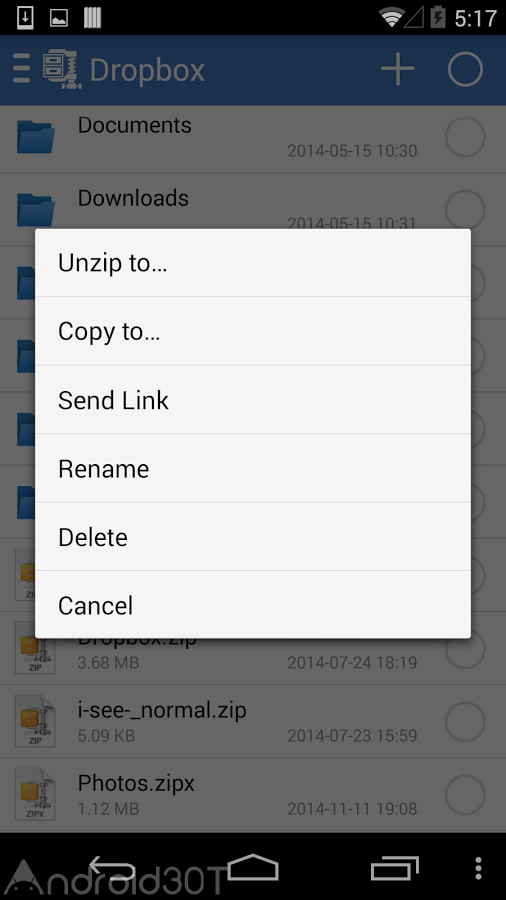Image resolution: width=506 pixels, height=900 pixels.
Task: Tap the i-see-_normal.zip file icon
Action: pos(36,721)
